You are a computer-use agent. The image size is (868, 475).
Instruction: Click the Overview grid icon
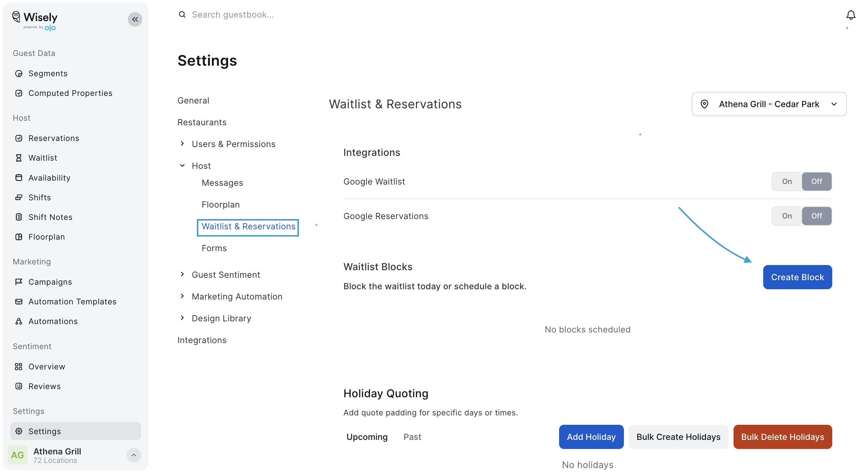19,366
